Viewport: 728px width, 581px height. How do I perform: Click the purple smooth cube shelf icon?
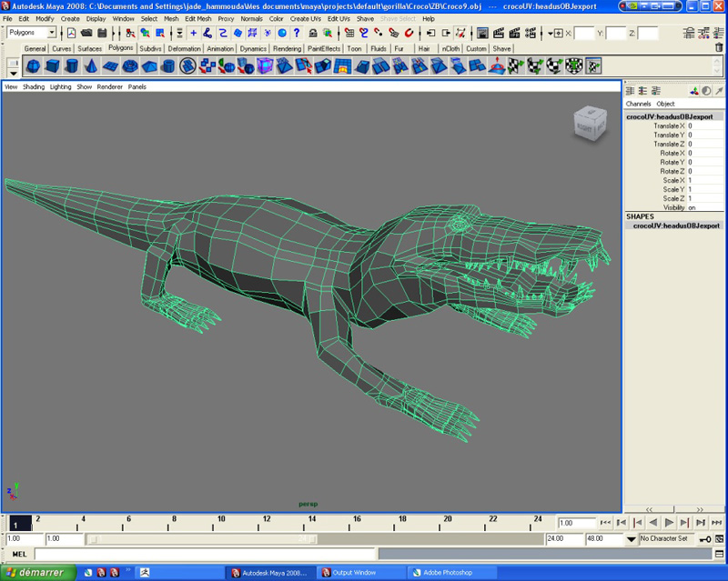click(x=265, y=66)
